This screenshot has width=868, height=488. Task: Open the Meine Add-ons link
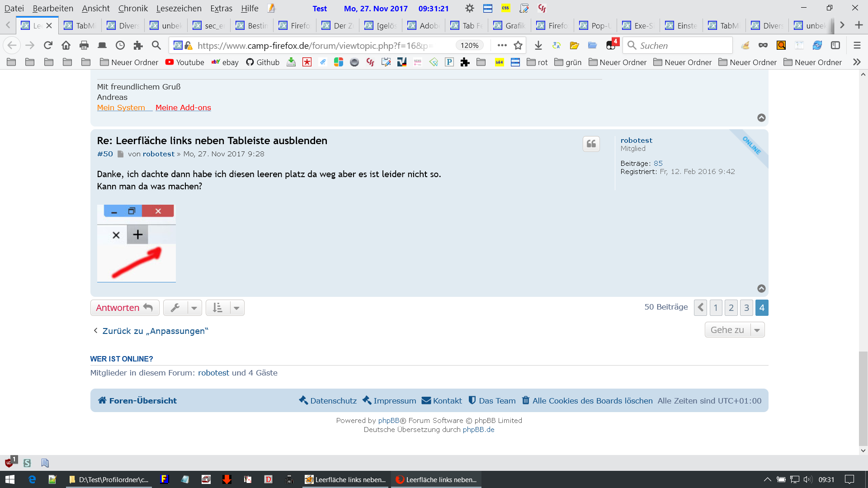pos(183,108)
